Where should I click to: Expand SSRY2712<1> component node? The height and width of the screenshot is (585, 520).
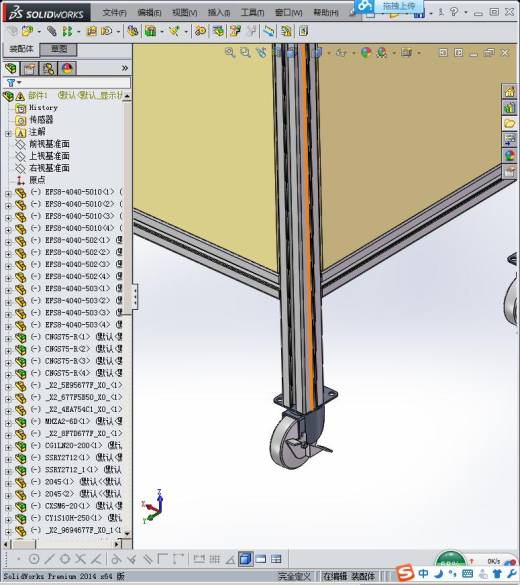8,459
